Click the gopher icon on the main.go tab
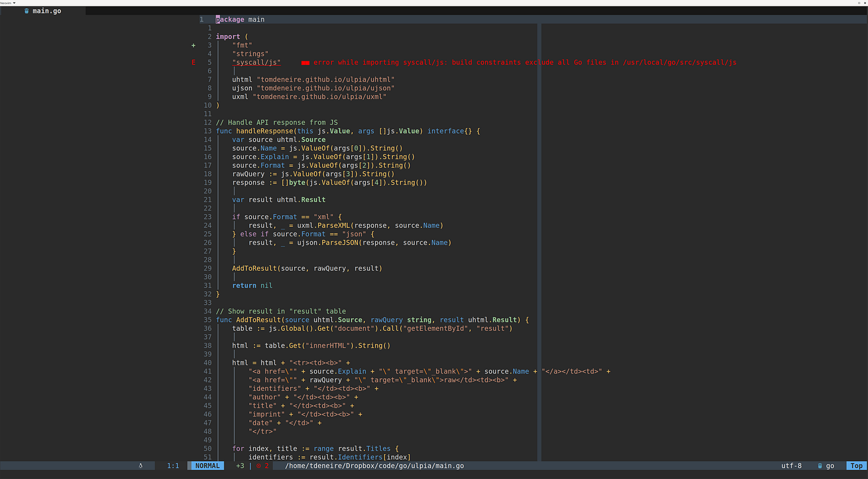This screenshot has height=479, width=868. point(27,11)
